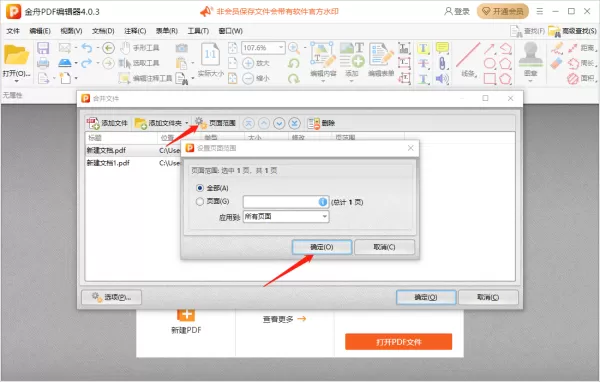Click the blue info icon in page field

point(323,202)
